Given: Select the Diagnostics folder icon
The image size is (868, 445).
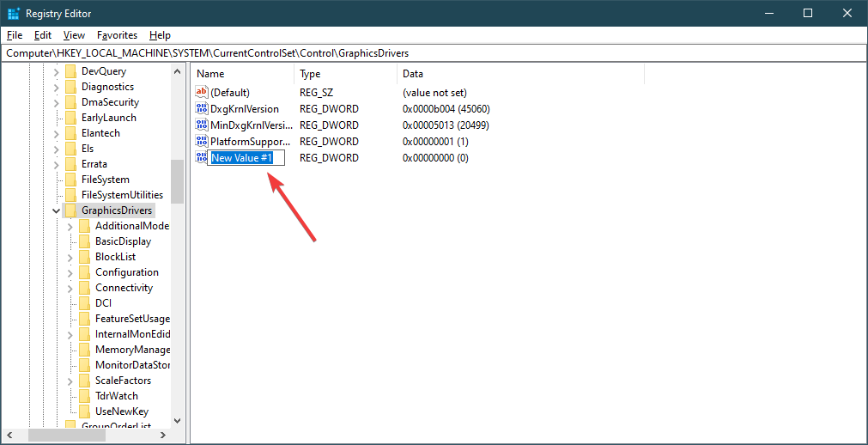Looking at the screenshot, I should click(70, 87).
